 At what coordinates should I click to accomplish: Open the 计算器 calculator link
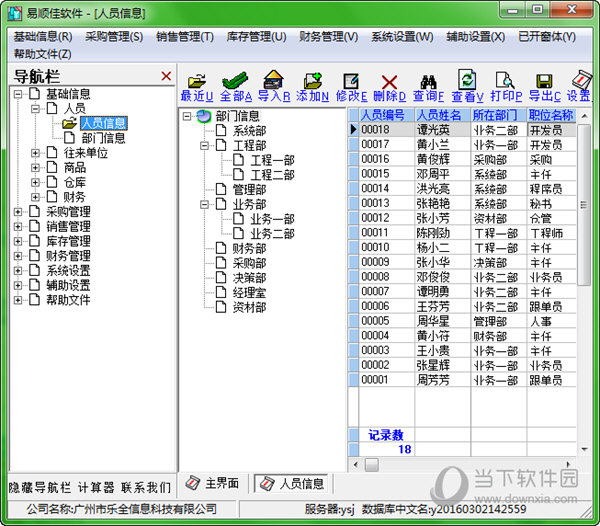pos(96,488)
